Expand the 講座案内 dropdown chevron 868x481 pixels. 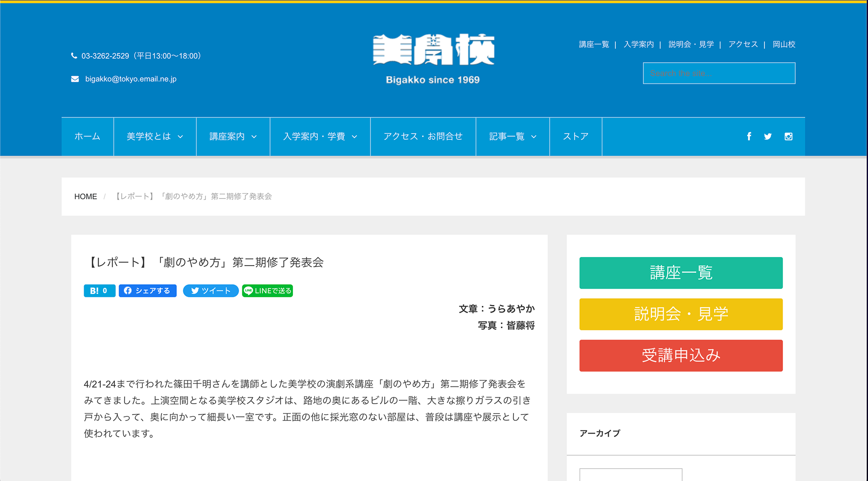pos(254,137)
